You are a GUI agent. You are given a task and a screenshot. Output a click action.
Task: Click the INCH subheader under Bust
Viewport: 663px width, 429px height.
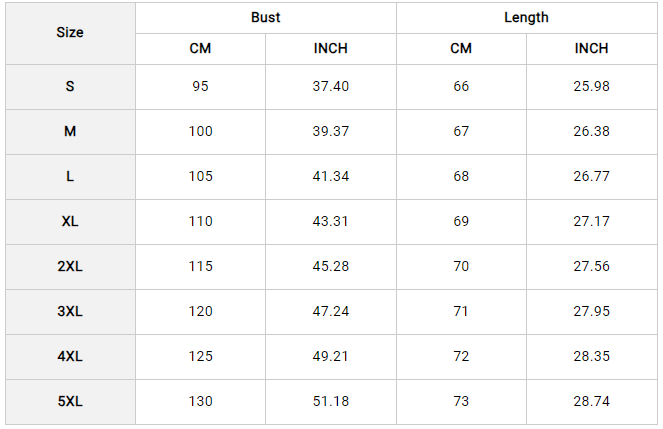[x=330, y=49]
